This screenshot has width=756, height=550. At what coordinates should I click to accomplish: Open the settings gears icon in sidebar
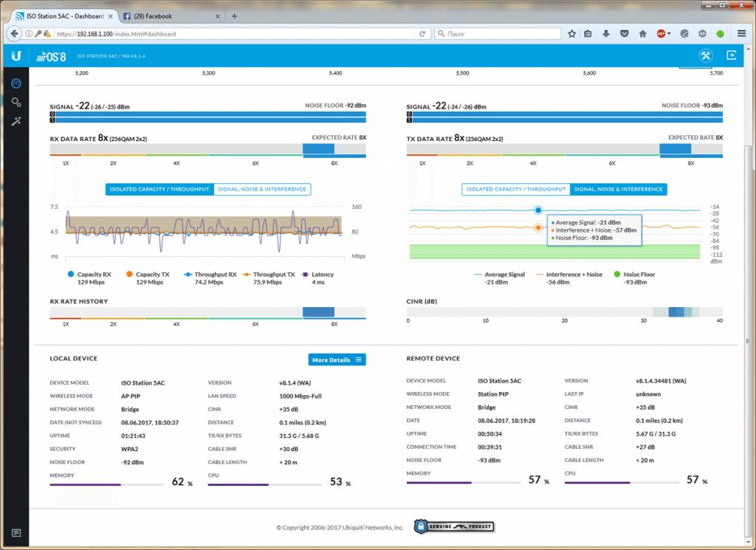click(16, 102)
